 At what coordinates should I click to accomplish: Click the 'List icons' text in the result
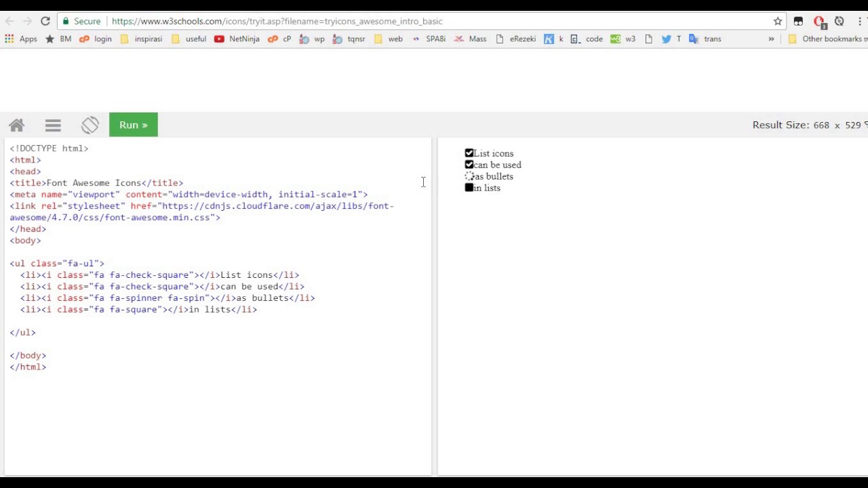click(x=494, y=154)
